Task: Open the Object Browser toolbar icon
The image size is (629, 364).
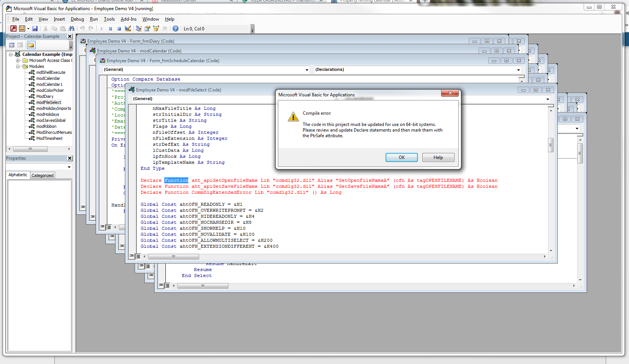Action: pos(156,28)
